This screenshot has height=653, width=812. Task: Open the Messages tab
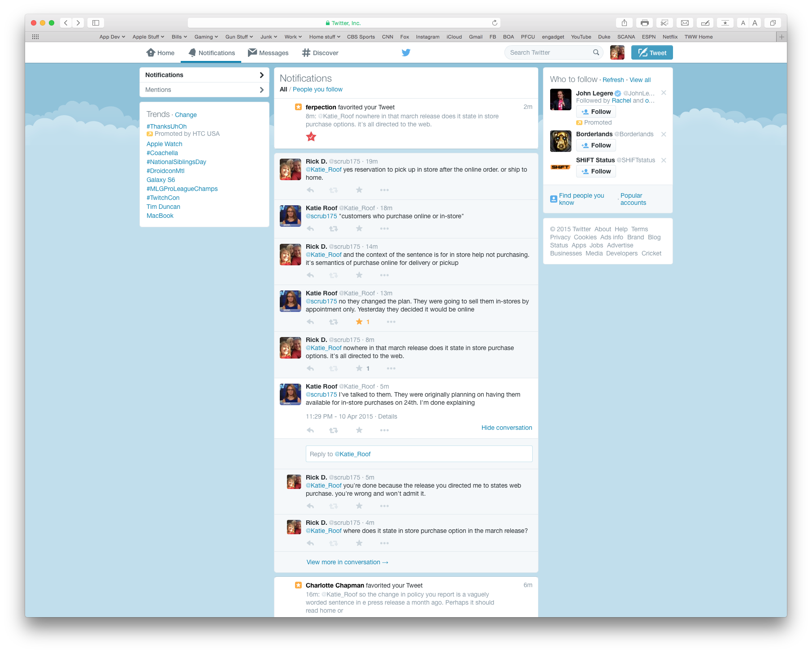click(268, 53)
